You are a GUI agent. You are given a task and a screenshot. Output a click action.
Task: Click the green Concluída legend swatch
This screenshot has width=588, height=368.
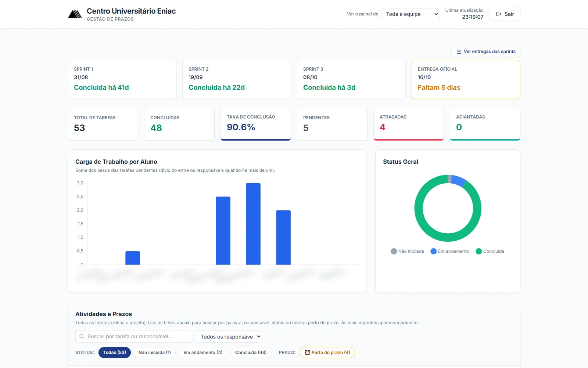click(478, 251)
